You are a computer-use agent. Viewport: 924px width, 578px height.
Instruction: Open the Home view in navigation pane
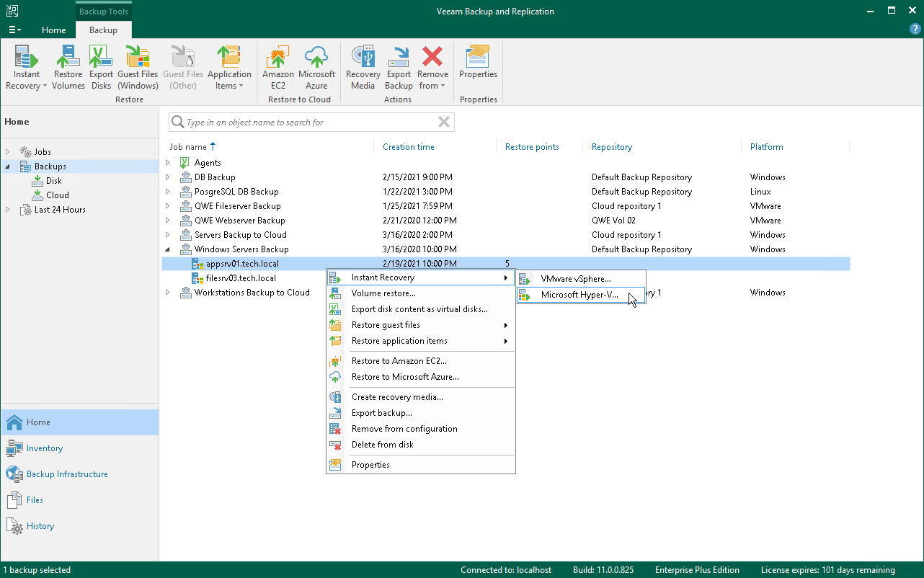[79, 422]
